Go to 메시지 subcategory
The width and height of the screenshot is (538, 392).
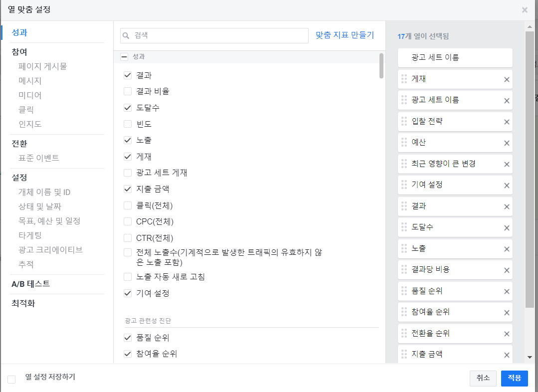coord(30,81)
